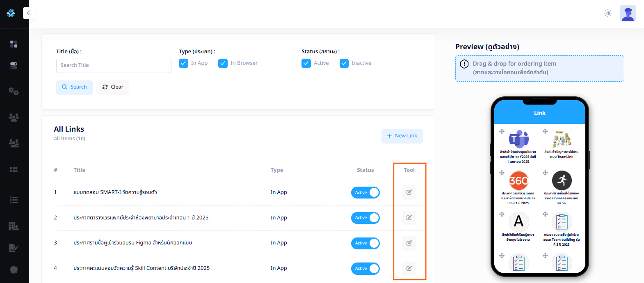Open the user avatar profile menu

click(628, 13)
